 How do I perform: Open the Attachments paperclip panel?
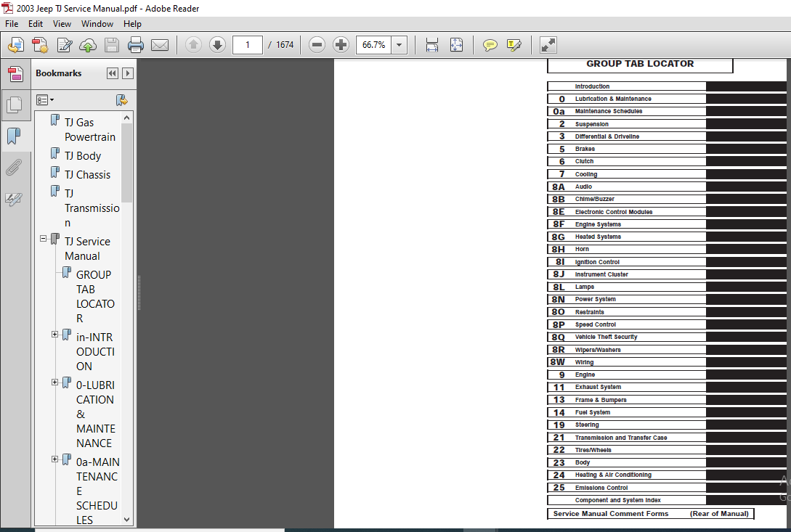[14, 167]
